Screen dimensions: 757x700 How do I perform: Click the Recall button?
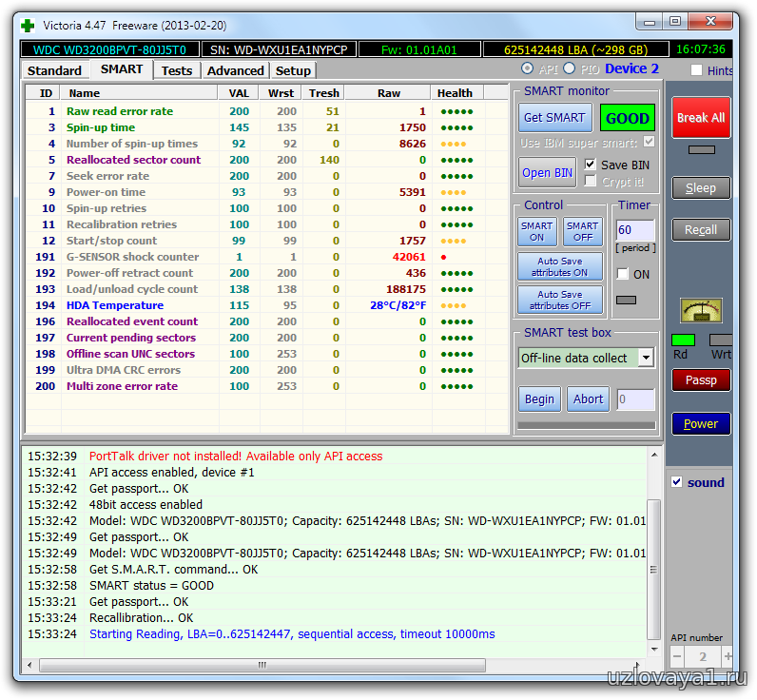click(701, 230)
